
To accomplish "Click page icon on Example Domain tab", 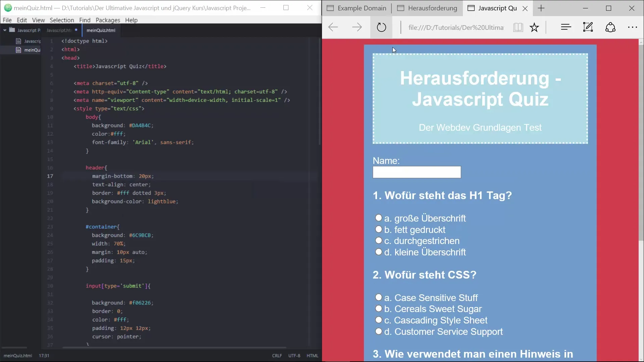I will (x=330, y=8).
